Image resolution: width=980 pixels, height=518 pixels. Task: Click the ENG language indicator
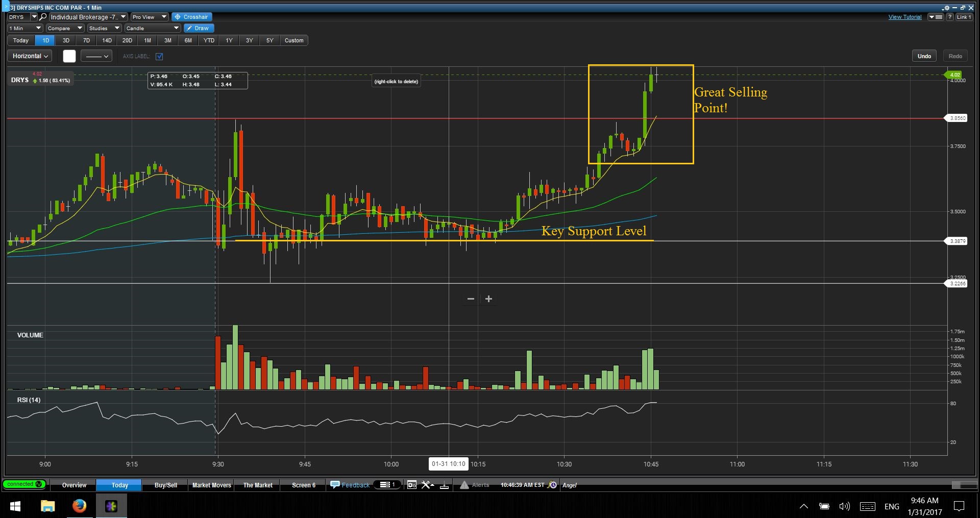[x=892, y=506]
